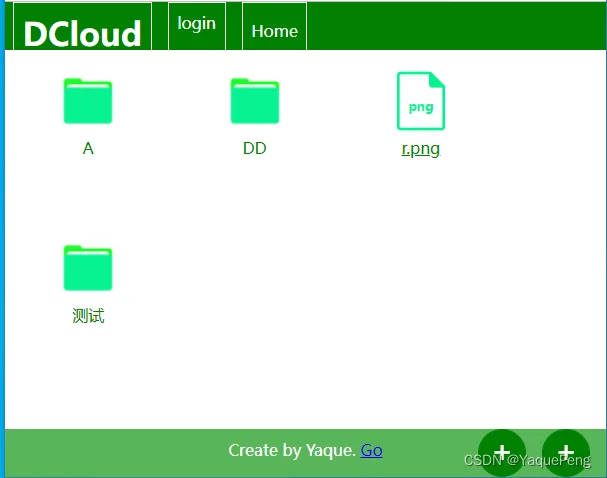Follow the Go link in the footer
Viewport: 607px width, 478px height.
pyautogui.click(x=372, y=451)
